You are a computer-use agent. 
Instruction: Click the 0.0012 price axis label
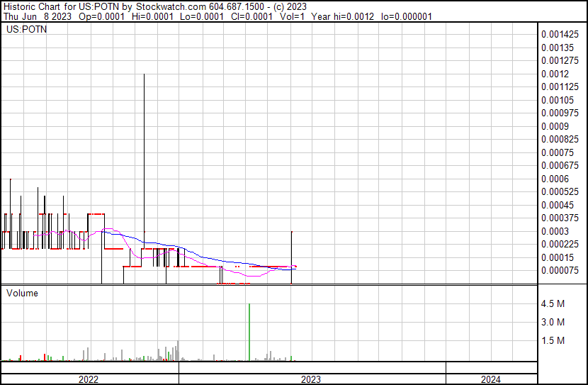tap(554, 74)
